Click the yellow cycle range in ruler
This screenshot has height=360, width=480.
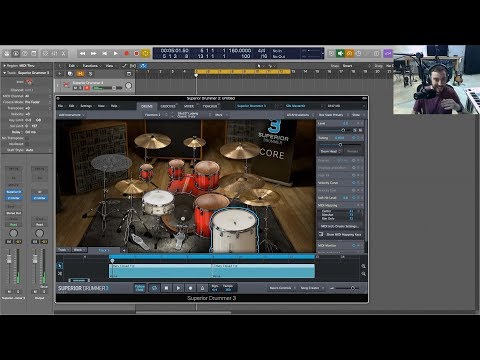tap(242, 71)
